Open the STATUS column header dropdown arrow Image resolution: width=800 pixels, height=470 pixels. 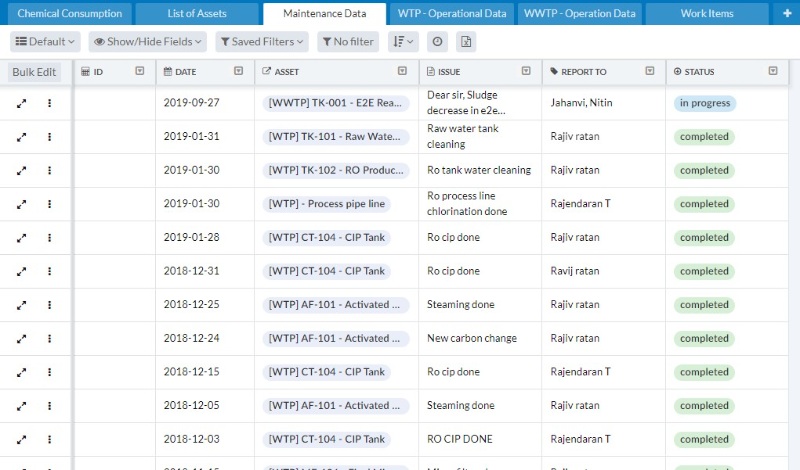point(772,71)
